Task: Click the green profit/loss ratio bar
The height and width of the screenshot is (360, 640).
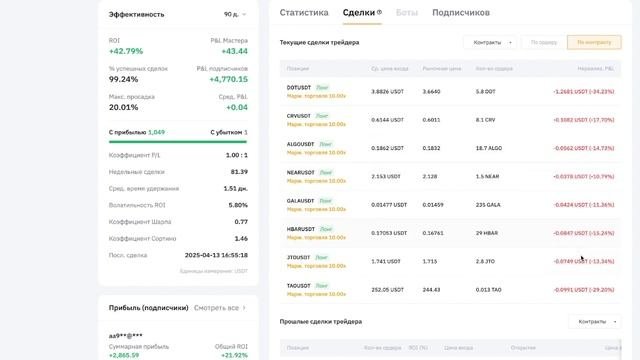Action: [x=178, y=142]
